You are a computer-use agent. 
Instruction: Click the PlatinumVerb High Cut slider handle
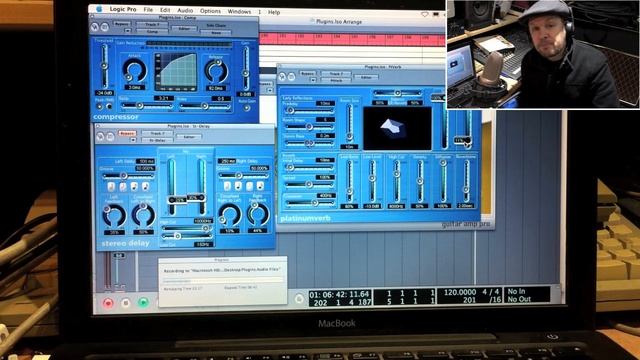pos(396,174)
